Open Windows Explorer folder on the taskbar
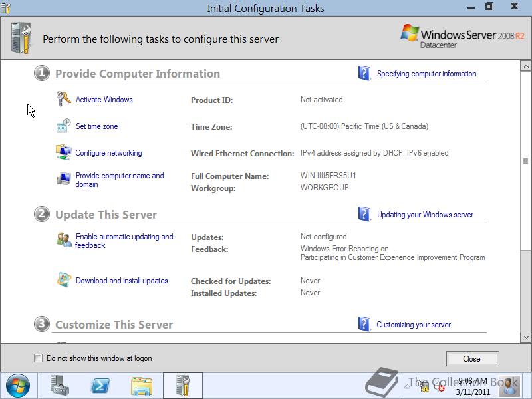Viewport: 532px width, 399px height. [x=142, y=386]
